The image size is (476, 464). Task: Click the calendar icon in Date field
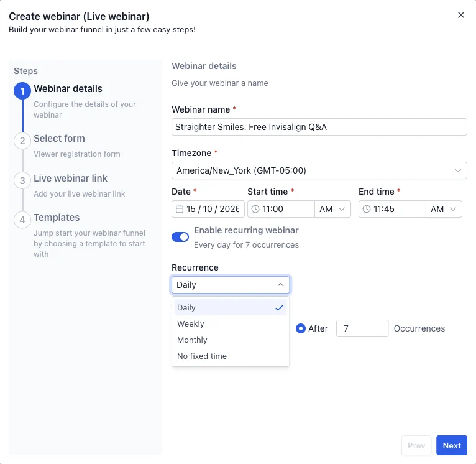coord(180,209)
